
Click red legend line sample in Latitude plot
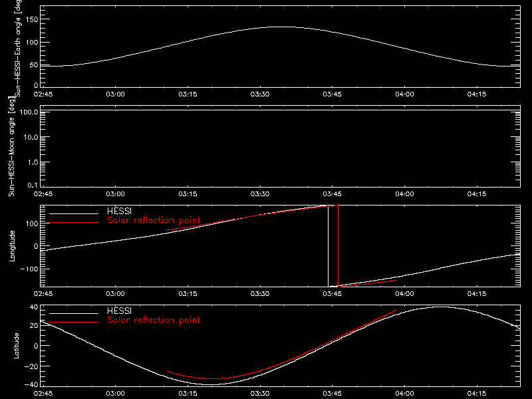tap(74, 323)
